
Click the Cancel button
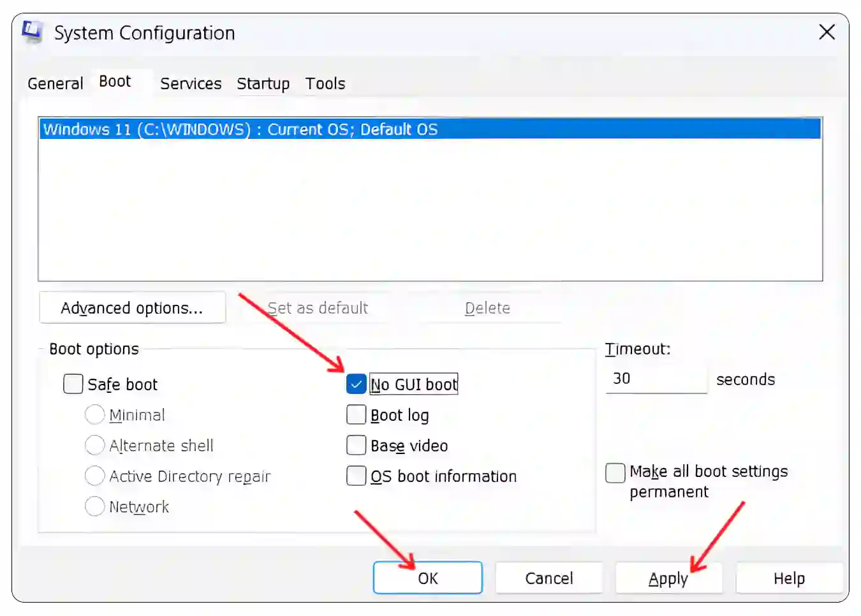pos(548,578)
